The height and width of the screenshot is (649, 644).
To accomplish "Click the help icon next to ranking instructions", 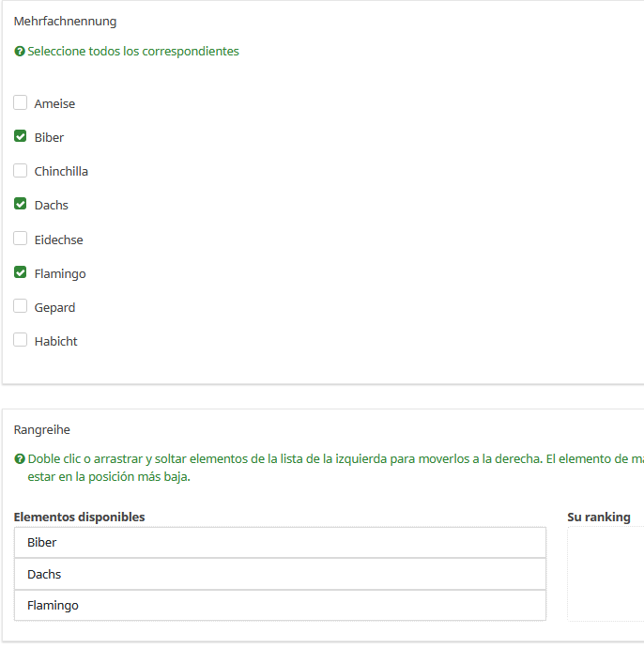I will tap(20, 459).
